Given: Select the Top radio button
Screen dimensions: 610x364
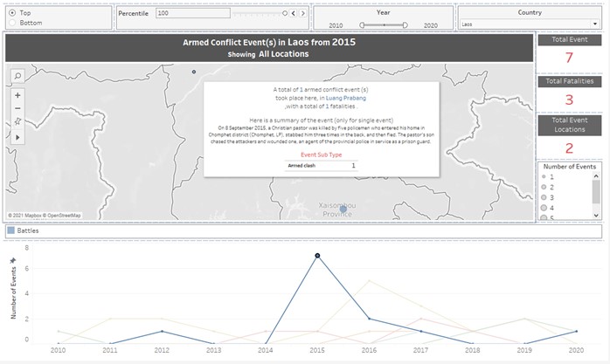Looking at the screenshot, I should point(11,13).
